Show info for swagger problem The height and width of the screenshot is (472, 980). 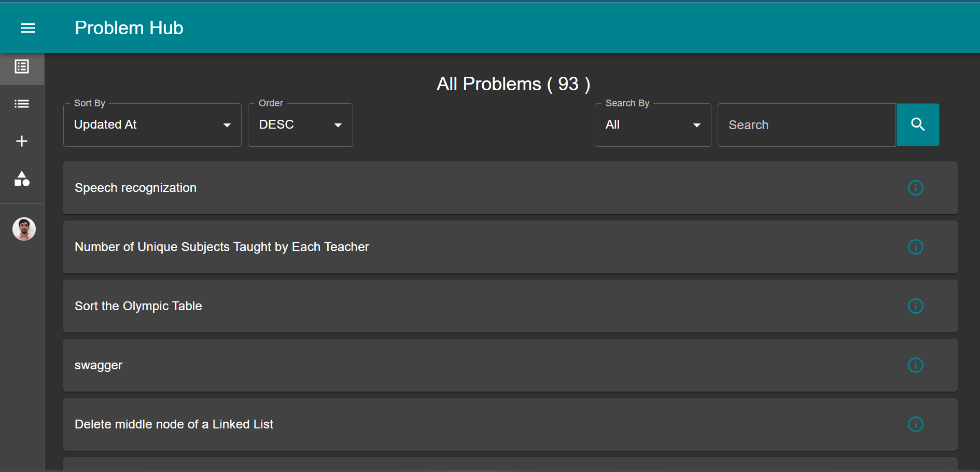click(x=916, y=365)
